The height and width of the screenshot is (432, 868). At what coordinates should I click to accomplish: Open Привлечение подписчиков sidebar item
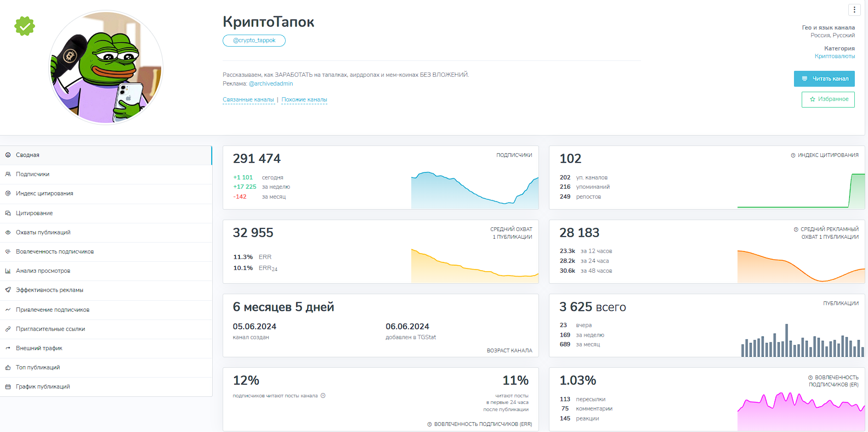pyautogui.click(x=106, y=310)
